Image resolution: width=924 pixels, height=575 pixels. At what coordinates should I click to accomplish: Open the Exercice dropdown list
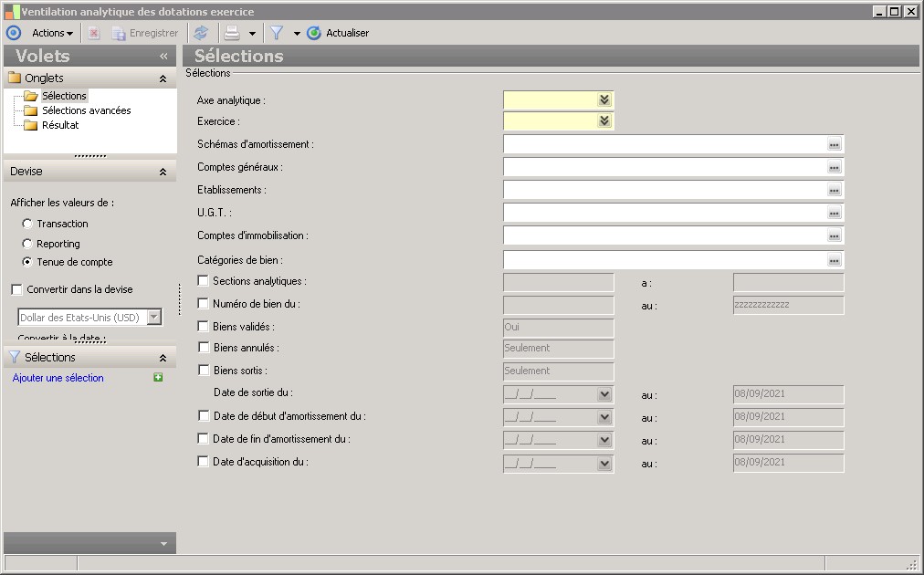(x=604, y=121)
